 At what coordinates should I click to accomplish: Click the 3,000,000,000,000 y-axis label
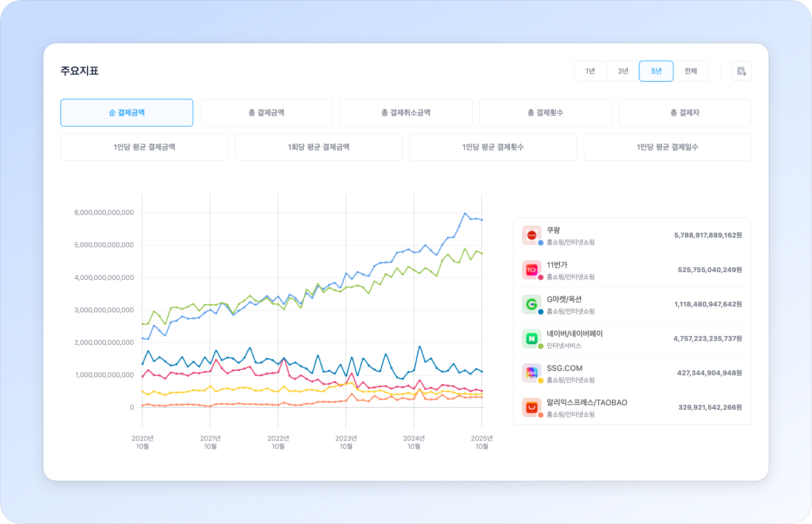click(104, 310)
